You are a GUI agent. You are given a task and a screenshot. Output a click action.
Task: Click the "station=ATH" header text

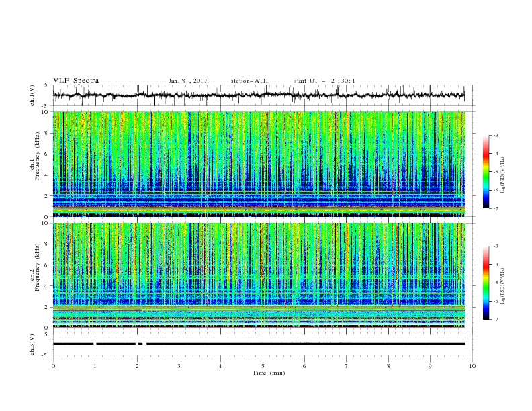[249, 81]
